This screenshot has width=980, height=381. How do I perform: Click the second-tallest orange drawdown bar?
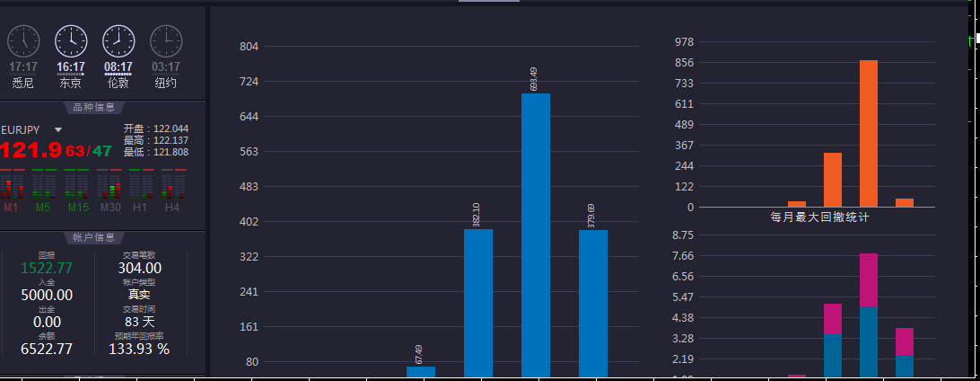click(x=833, y=180)
